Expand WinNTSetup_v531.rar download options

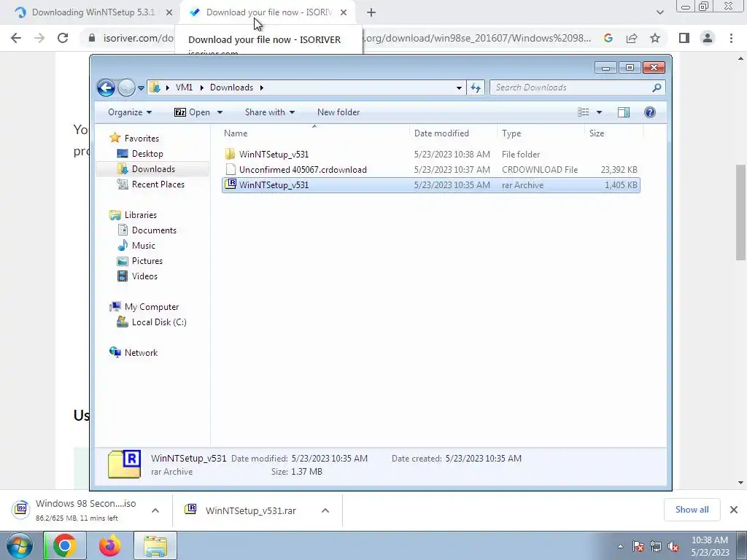pyautogui.click(x=325, y=510)
